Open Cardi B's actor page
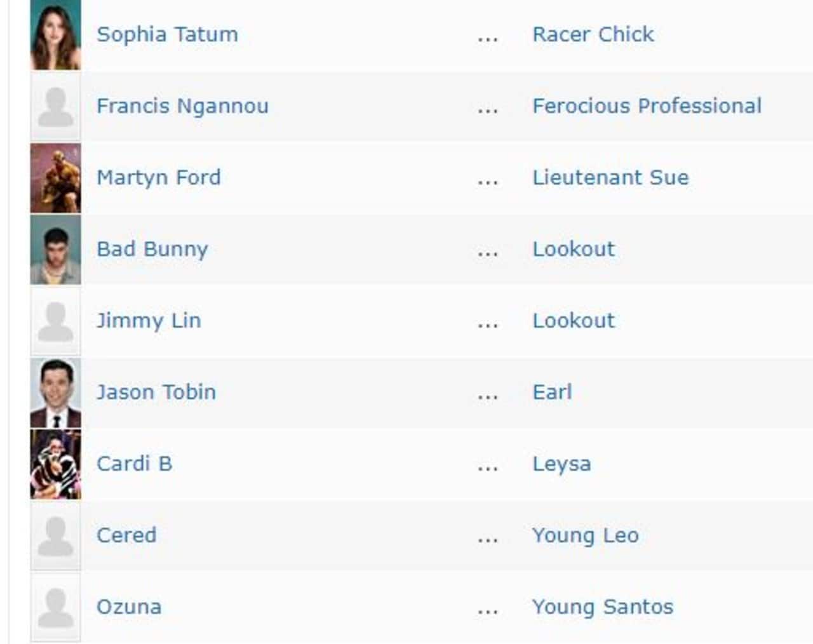The width and height of the screenshot is (813, 644). tap(133, 464)
